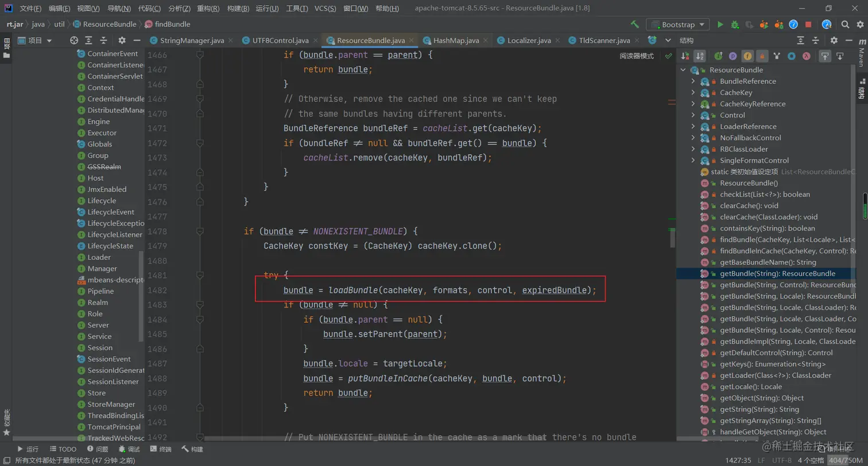The width and height of the screenshot is (868, 466).
Task: Toggle show non-public members lock icon
Action: (762, 56)
